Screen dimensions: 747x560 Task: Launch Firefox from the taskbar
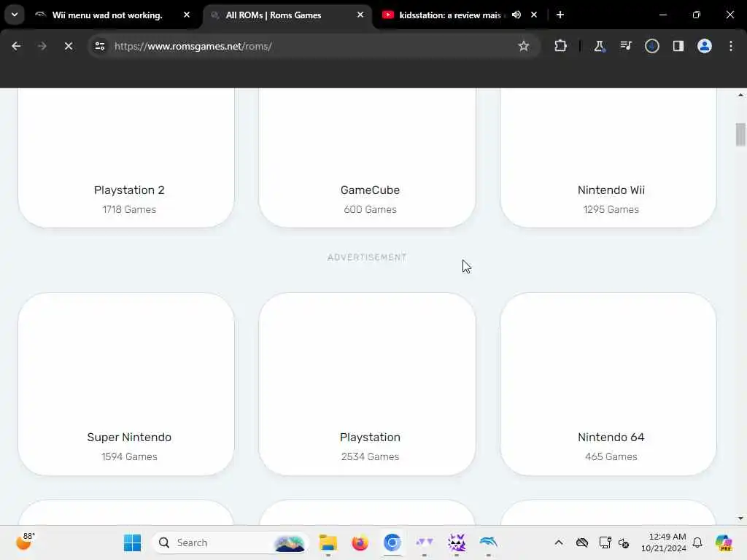coord(360,542)
